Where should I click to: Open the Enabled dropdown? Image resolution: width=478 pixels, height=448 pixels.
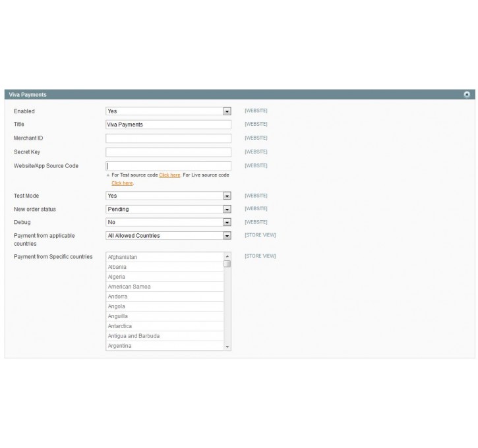pyautogui.click(x=168, y=111)
